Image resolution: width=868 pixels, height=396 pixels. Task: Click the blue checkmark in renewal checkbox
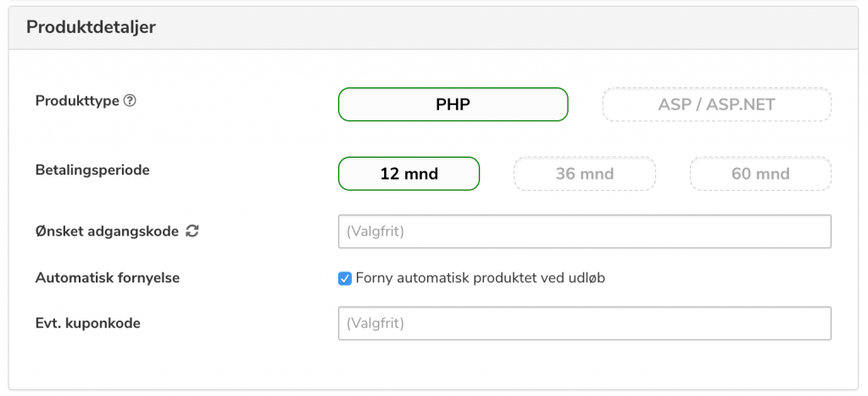click(345, 279)
